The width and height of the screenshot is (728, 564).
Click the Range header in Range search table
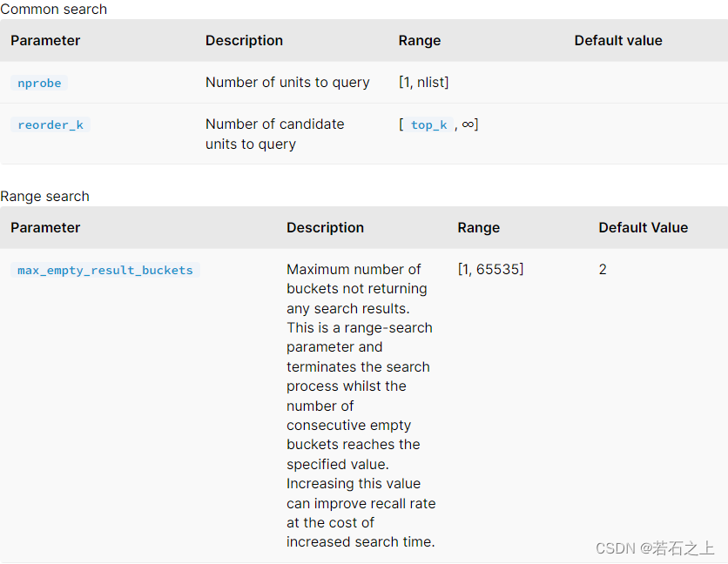coord(479,227)
